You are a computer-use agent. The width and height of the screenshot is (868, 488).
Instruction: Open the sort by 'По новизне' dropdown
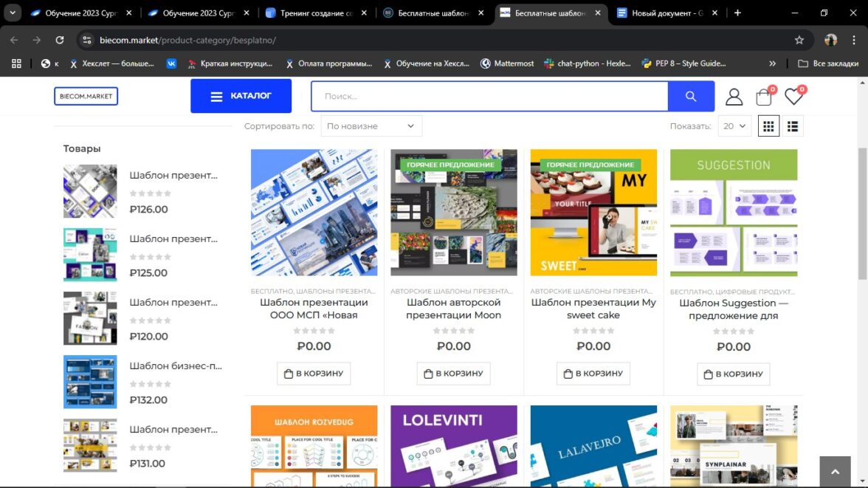371,126
